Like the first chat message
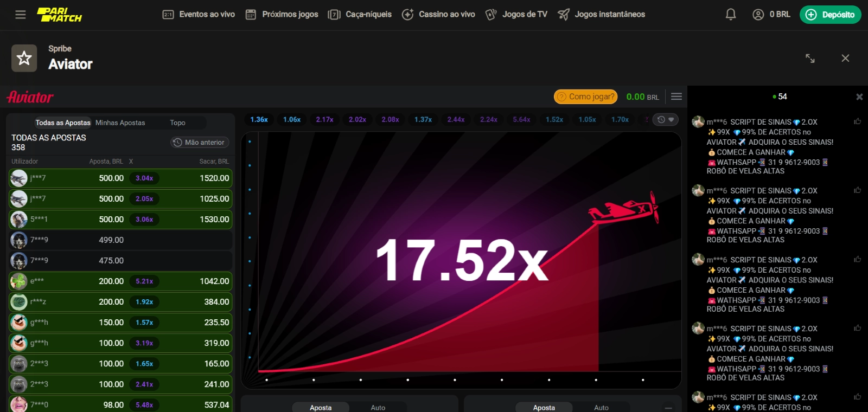 857,121
